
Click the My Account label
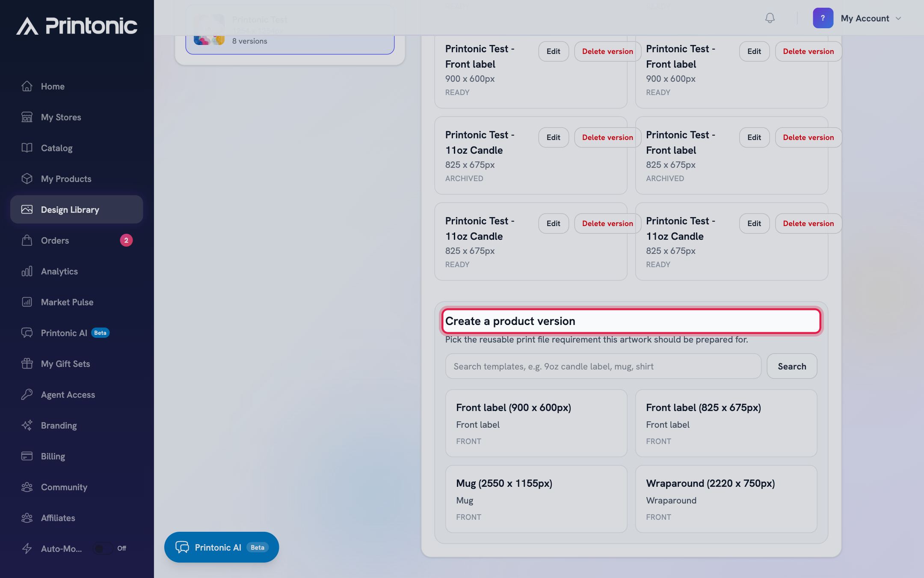click(x=865, y=18)
